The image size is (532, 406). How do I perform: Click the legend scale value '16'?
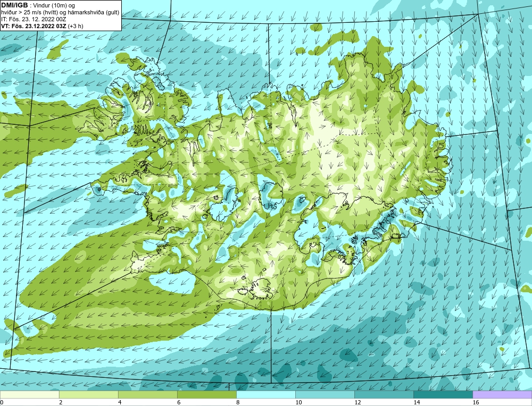[476, 402]
